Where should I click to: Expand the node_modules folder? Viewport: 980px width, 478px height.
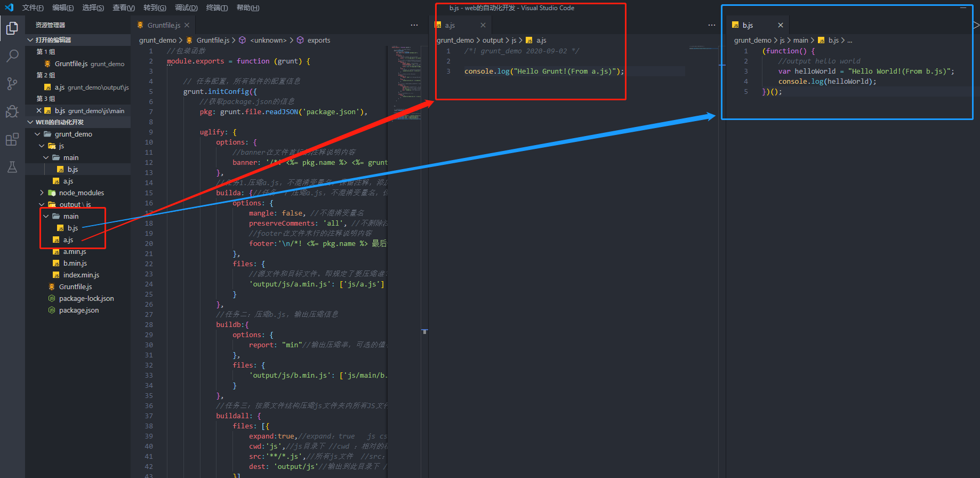click(78, 193)
